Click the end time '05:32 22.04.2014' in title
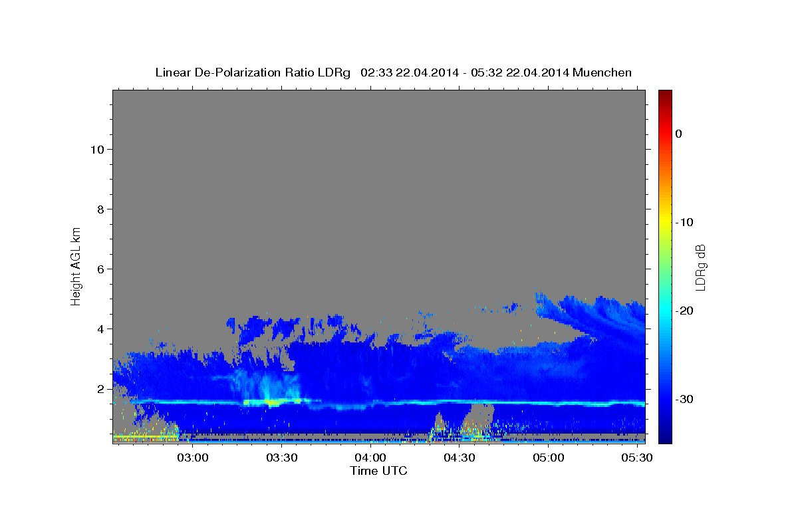This screenshot has width=798, height=532. tap(521, 72)
